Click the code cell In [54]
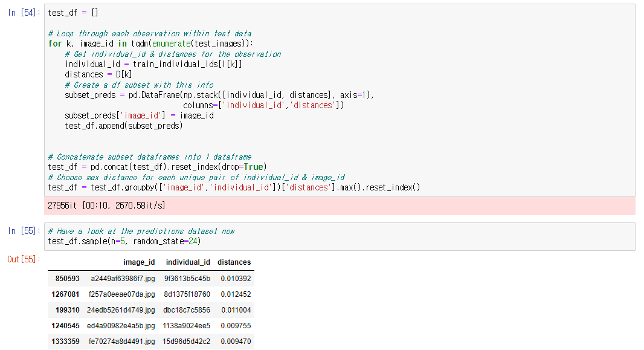Viewport: 644px width, 350px height. (x=340, y=100)
